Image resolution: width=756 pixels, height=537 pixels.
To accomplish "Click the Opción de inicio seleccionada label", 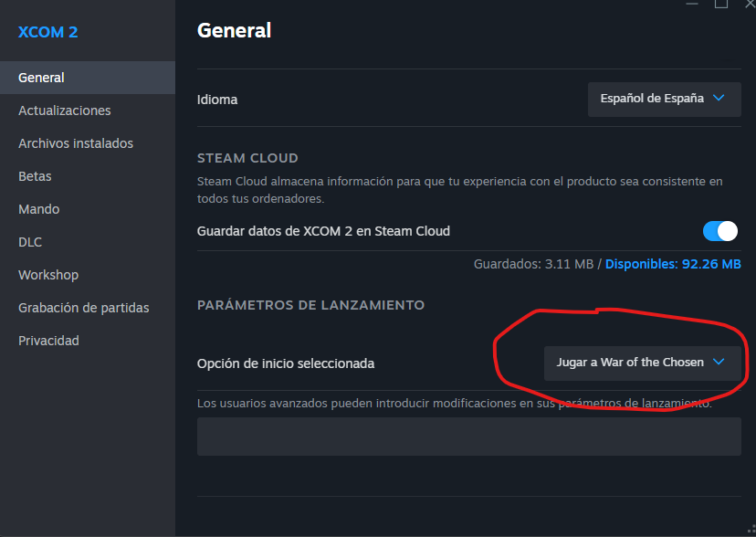I will coord(286,363).
